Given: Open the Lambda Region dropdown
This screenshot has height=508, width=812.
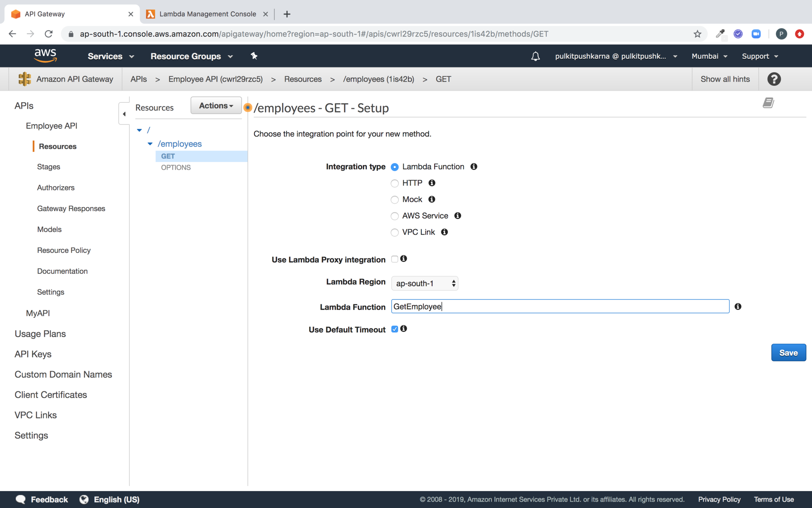Looking at the screenshot, I should 424,283.
